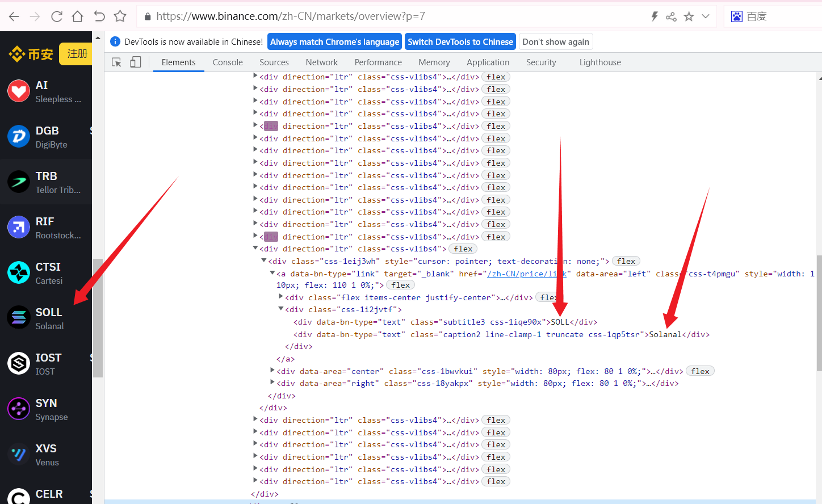Click the DGB DigiByte coin icon
This screenshot has width=822, height=504.
pyautogui.click(x=19, y=136)
